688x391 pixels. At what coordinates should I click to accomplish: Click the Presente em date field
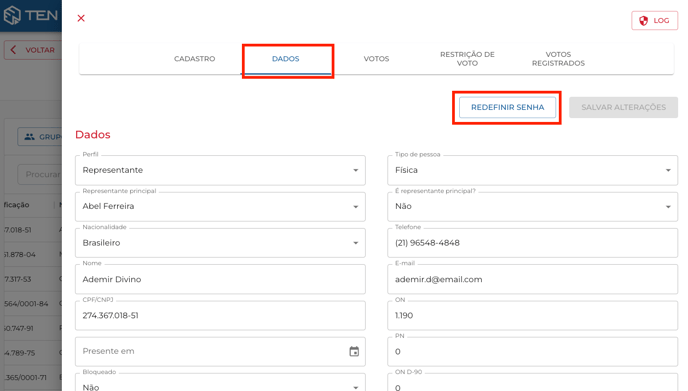[x=220, y=352]
